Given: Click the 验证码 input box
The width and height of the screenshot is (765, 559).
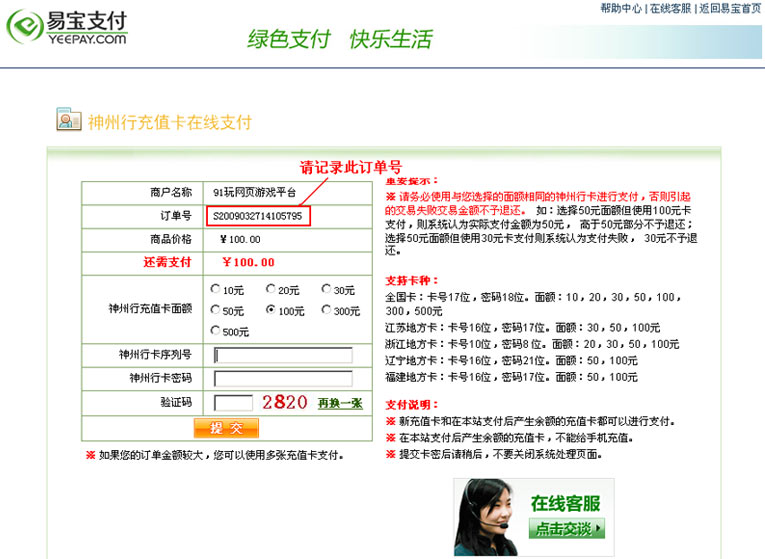Looking at the screenshot, I should pyautogui.click(x=233, y=403).
